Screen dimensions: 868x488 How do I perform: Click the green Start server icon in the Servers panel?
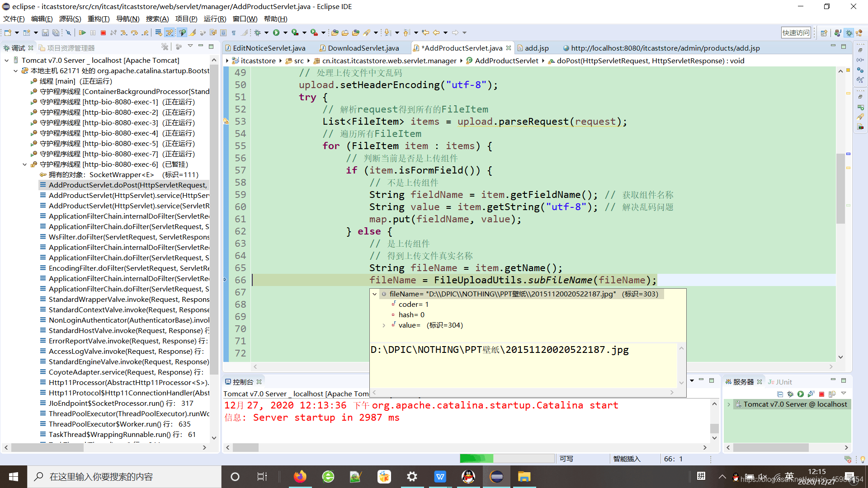801,394
